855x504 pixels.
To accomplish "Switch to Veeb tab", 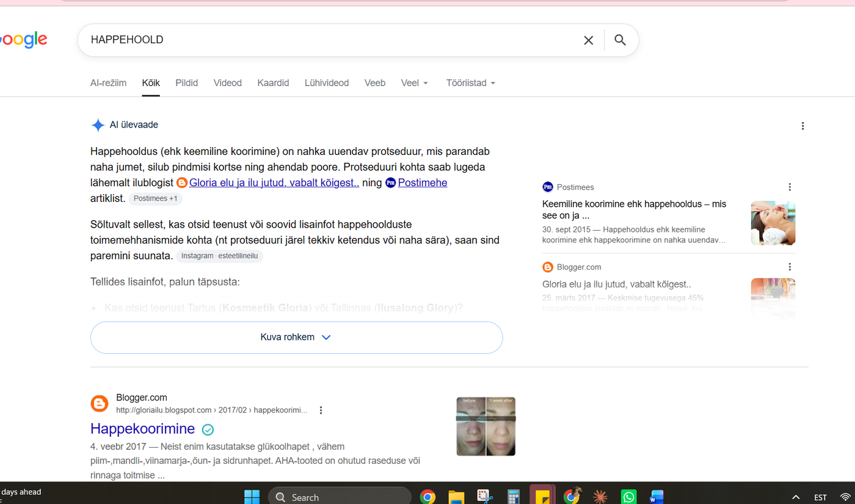I will click(375, 83).
